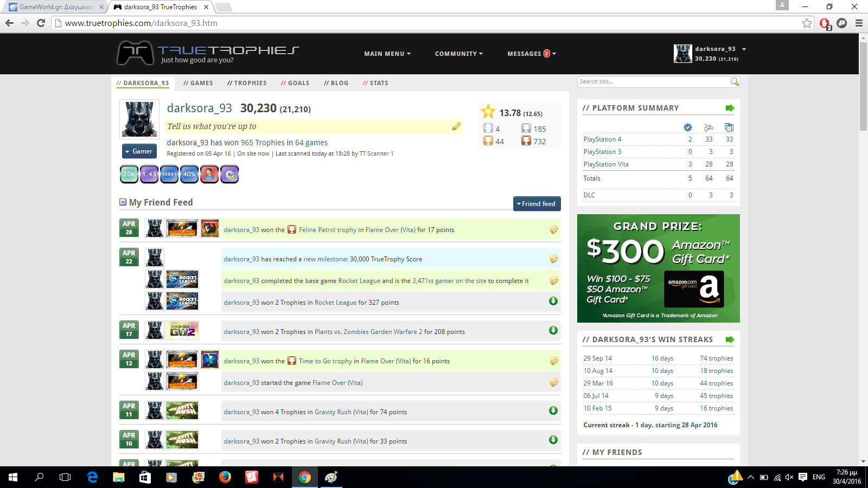Click Windows Start button

[13, 477]
